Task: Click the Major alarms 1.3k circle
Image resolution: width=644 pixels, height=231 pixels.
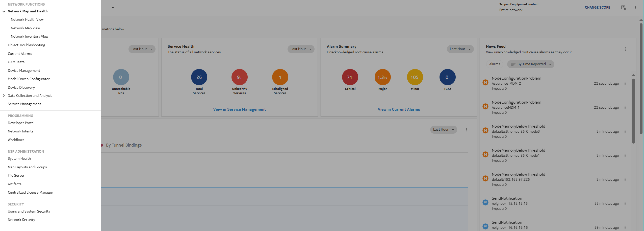Action: click(382, 77)
